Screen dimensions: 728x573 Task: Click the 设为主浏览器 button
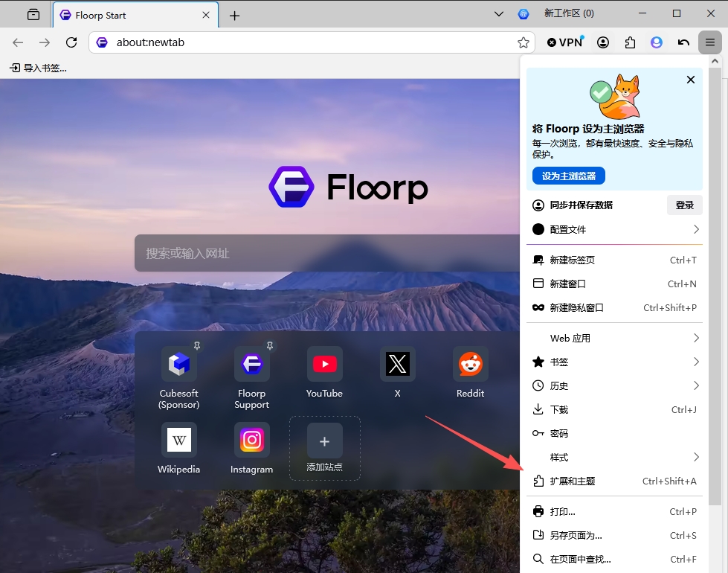[x=568, y=176]
